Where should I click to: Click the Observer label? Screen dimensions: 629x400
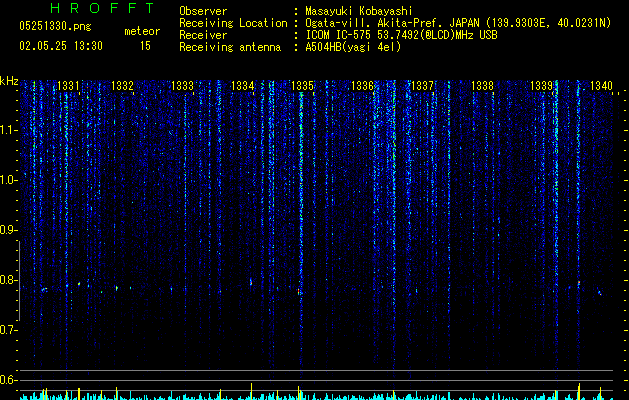click(203, 11)
